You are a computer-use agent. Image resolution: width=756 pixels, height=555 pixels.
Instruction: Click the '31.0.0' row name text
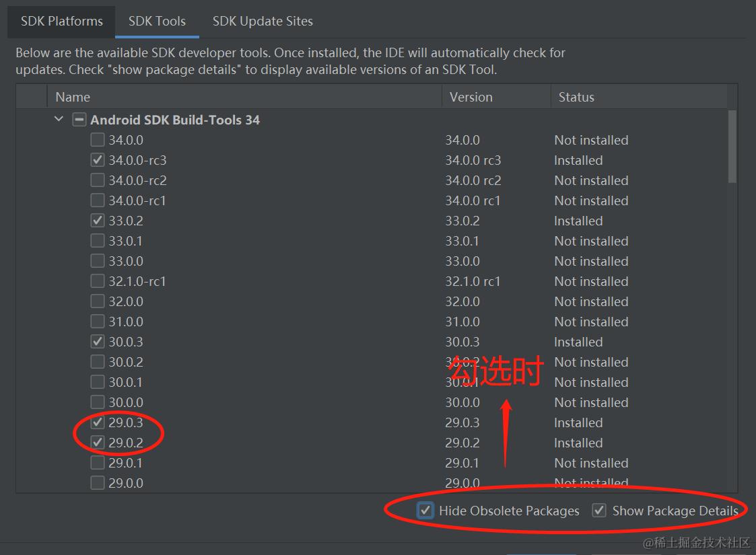click(126, 322)
